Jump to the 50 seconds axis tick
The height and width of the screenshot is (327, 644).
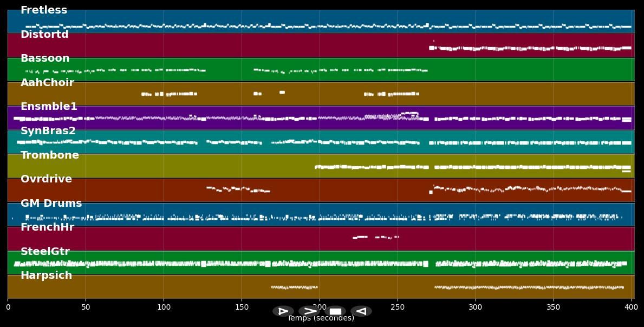[x=86, y=308]
